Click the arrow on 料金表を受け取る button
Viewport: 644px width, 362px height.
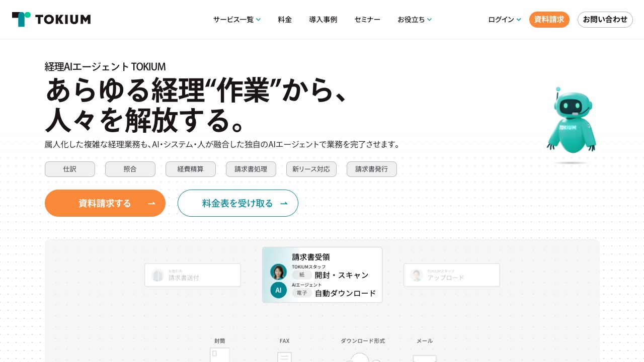point(284,203)
